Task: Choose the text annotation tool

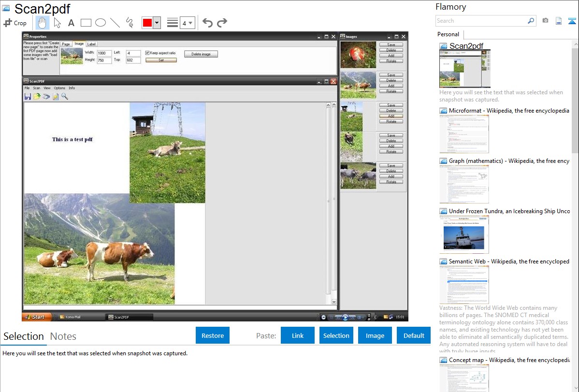Action: click(71, 23)
